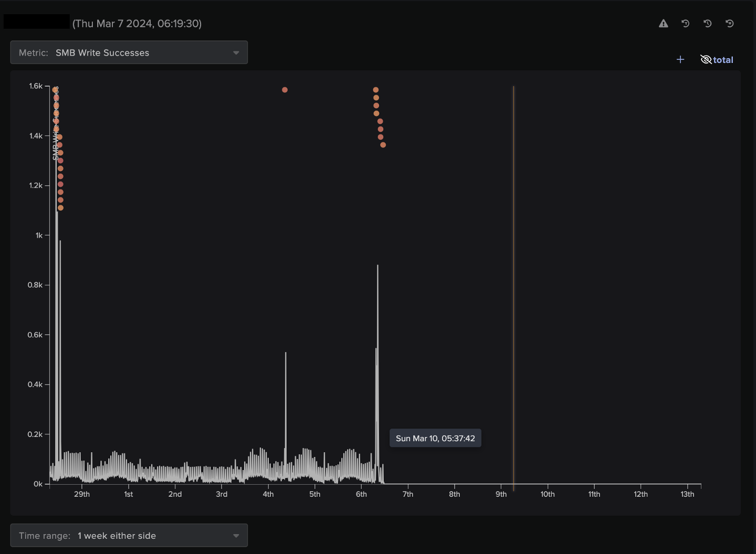Toggle visibility of the total series

pyautogui.click(x=717, y=60)
